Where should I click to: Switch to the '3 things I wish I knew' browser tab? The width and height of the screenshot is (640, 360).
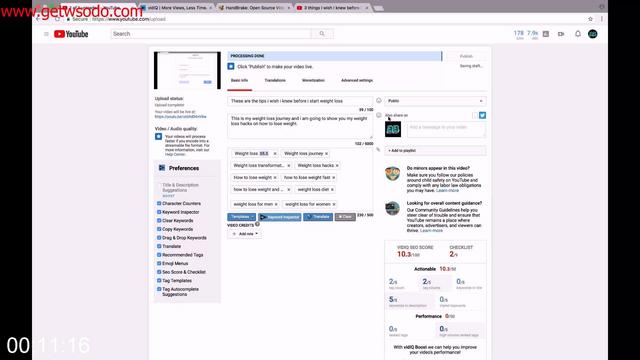(333, 8)
